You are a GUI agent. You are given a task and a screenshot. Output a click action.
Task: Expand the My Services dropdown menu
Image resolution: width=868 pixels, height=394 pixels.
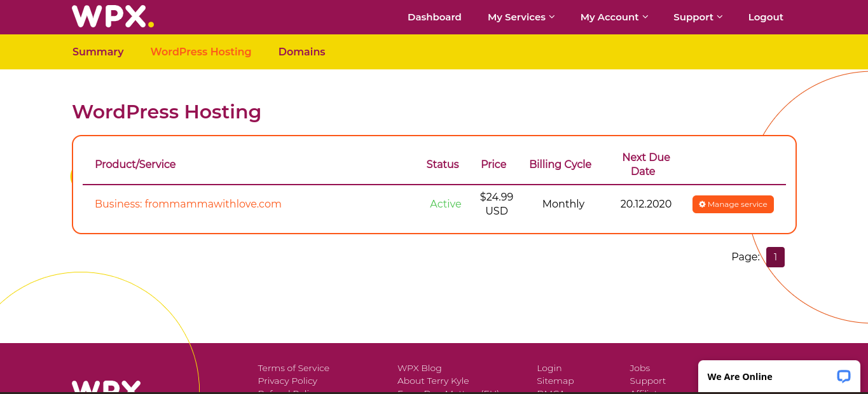click(521, 17)
